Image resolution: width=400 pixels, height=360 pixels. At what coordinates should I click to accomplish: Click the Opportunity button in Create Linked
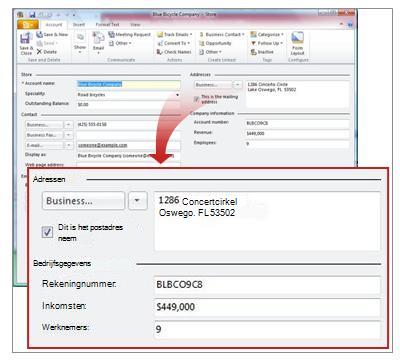(215, 43)
